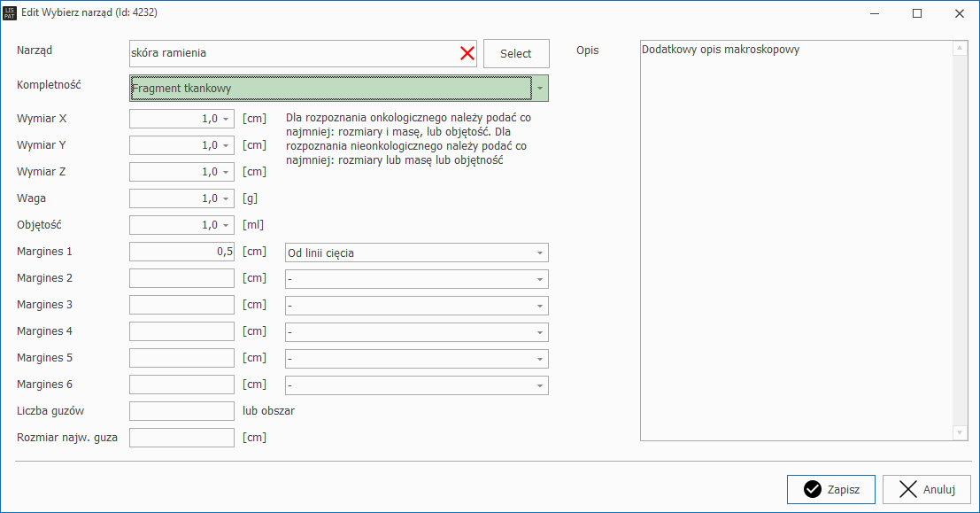980x513 pixels.
Task: Click the Margines 3 input field
Action: (x=181, y=305)
